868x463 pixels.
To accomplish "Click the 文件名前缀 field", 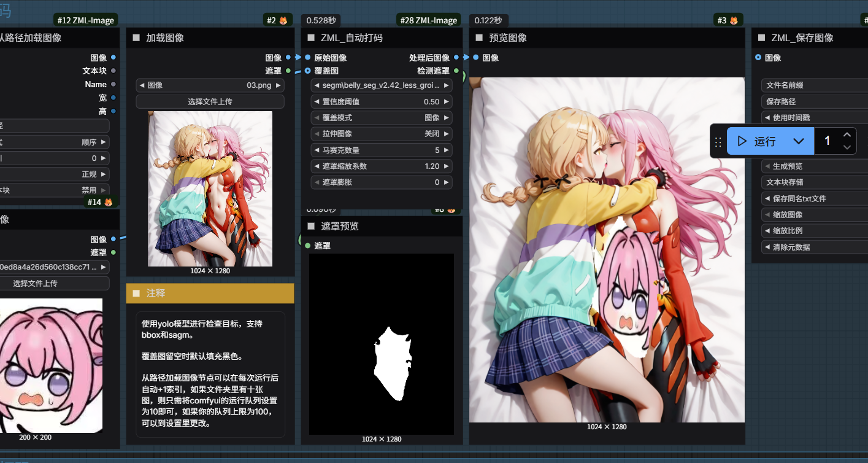I will (x=815, y=85).
